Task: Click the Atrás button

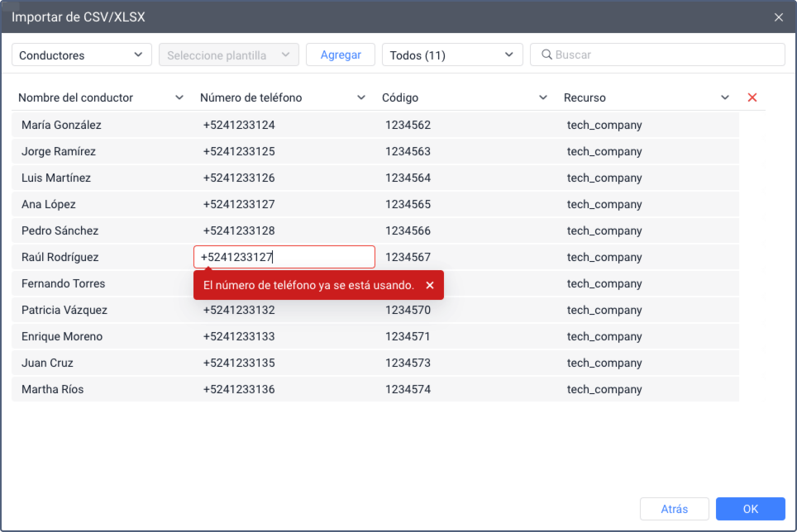Action: click(674, 509)
